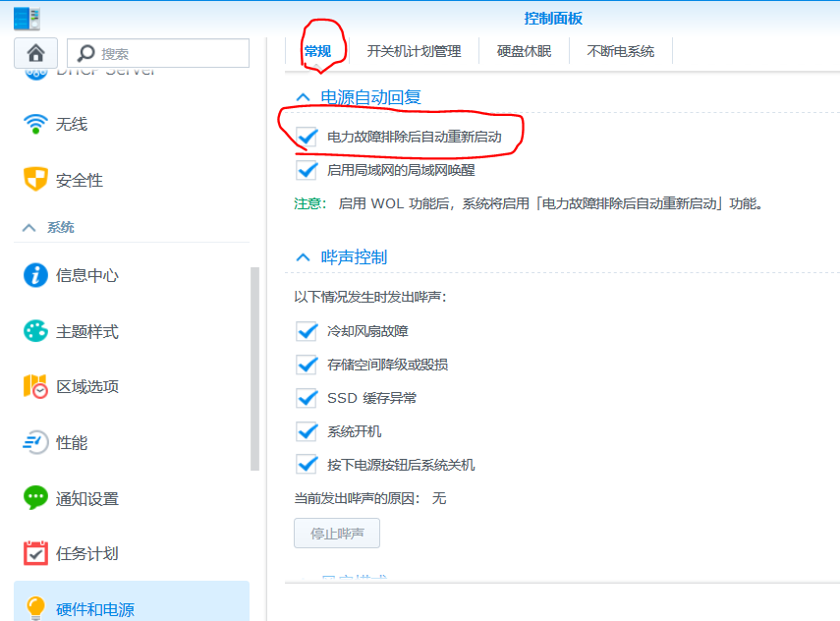This screenshot has width=840, height=621.
Task: Click the sidebar vertical scrollbar
Action: pos(255,368)
